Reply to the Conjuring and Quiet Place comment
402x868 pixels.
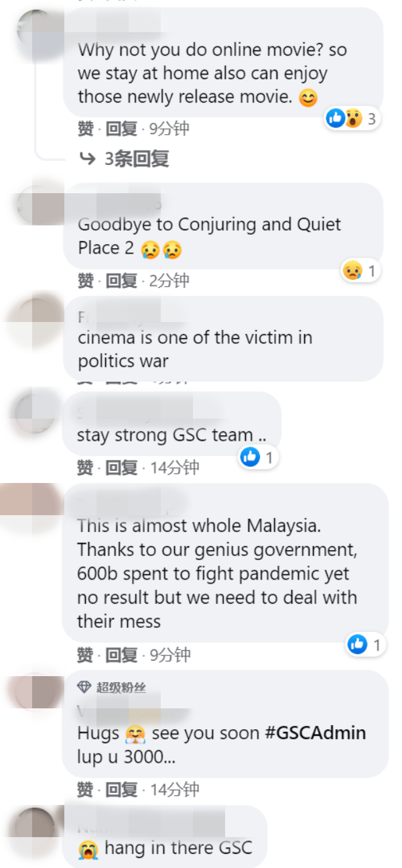[121, 280]
